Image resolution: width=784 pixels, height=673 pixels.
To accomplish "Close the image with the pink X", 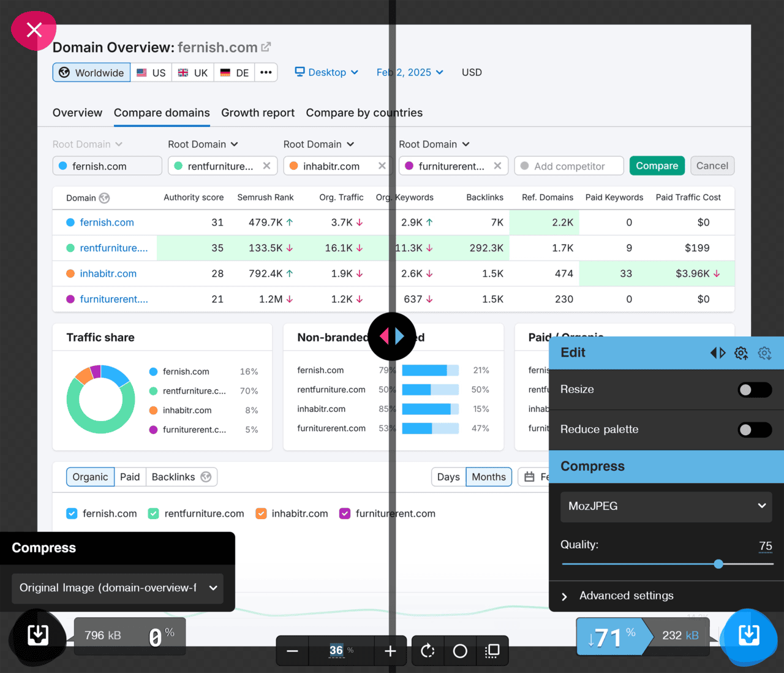I will tap(34, 30).
